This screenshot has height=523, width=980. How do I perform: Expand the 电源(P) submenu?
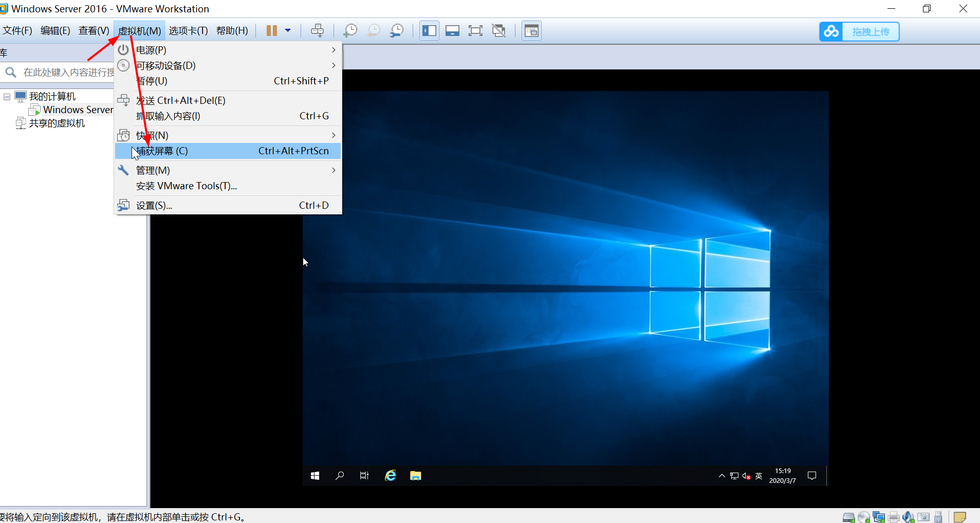(x=228, y=50)
